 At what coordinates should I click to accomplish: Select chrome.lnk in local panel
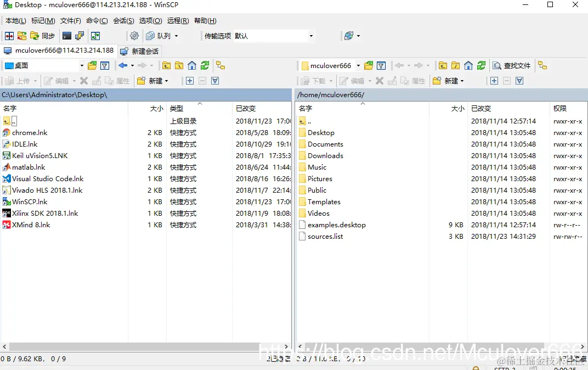click(30, 133)
